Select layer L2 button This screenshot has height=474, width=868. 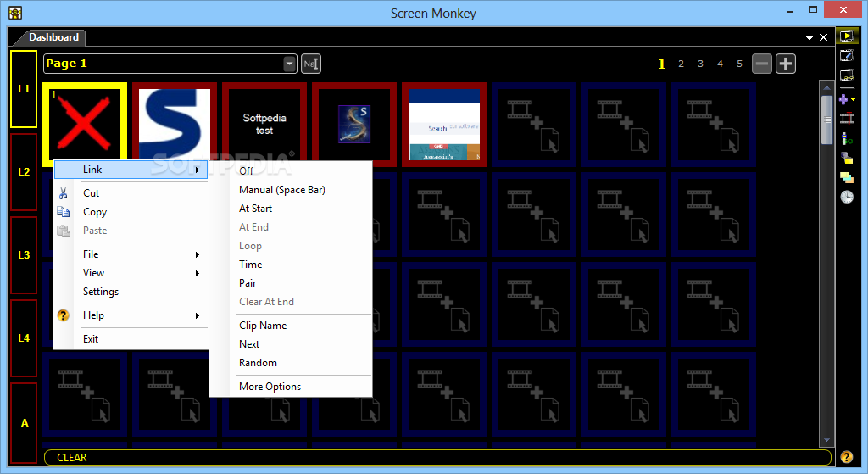click(x=24, y=171)
